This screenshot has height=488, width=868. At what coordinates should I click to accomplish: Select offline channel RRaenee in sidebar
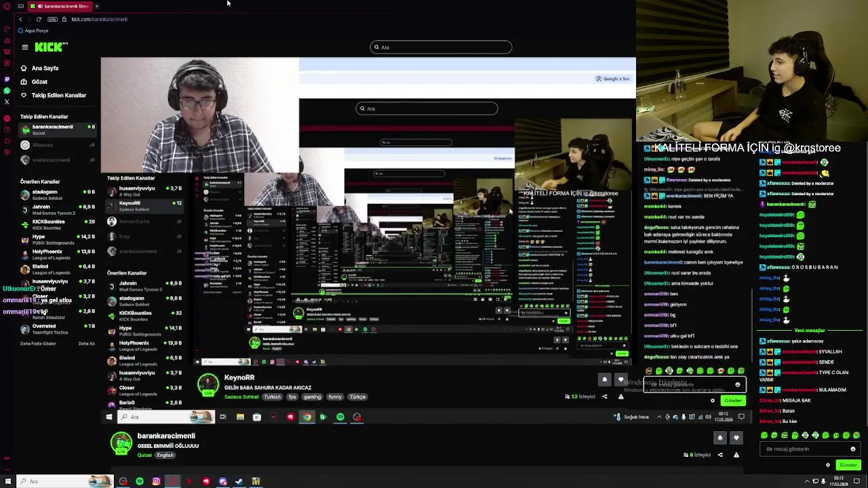tap(58, 145)
